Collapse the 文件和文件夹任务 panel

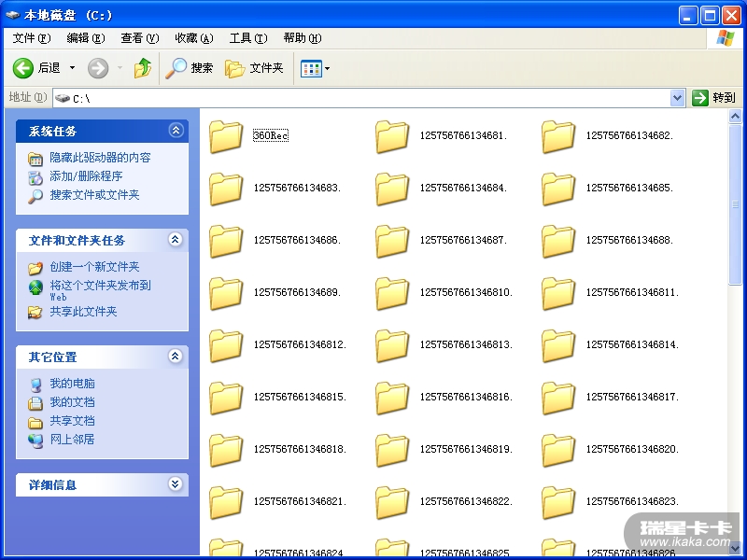click(x=176, y=239)
